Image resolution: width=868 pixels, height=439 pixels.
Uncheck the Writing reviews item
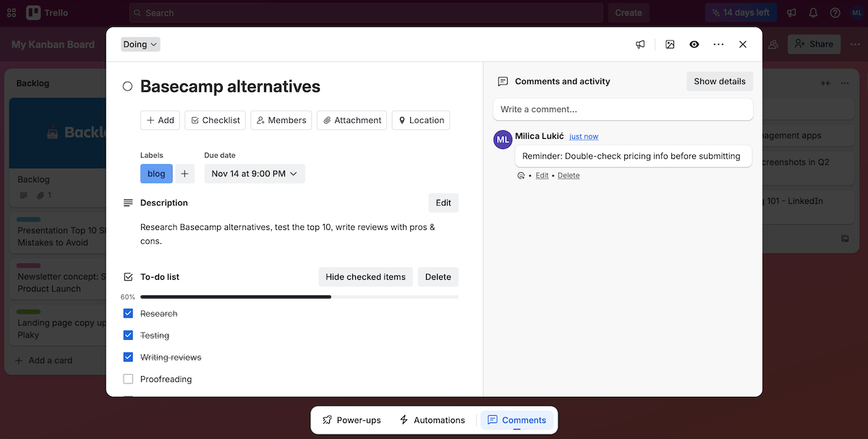point(128,357)
